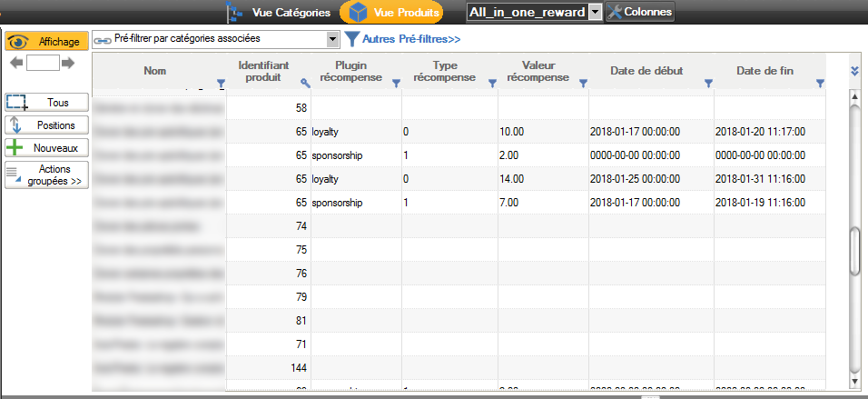Click the Tous select-all button
This screenshot has width=868, height=399.
pyautogui.click(x=47, y=103)
